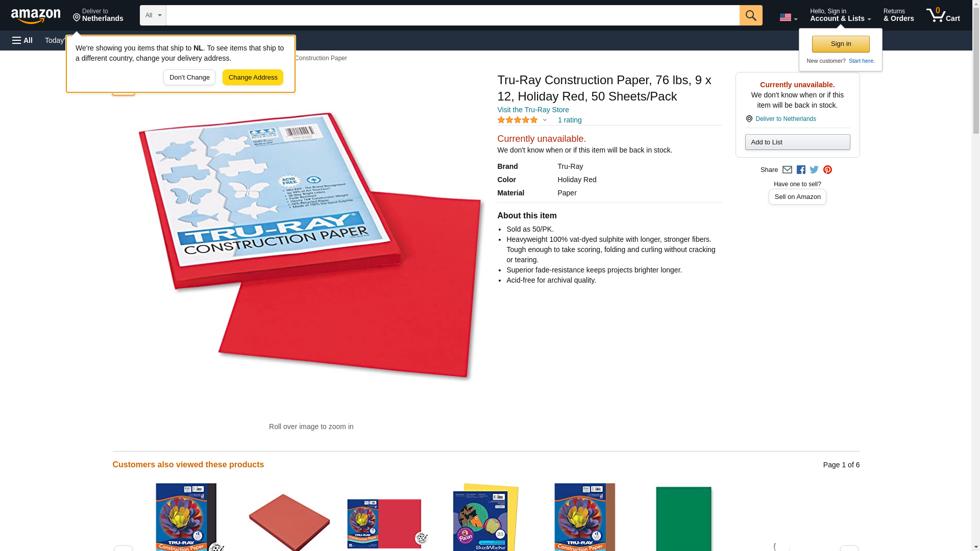980x551 pixels.
Task: Share product on Facebook icon
Action: pos(800,170)
